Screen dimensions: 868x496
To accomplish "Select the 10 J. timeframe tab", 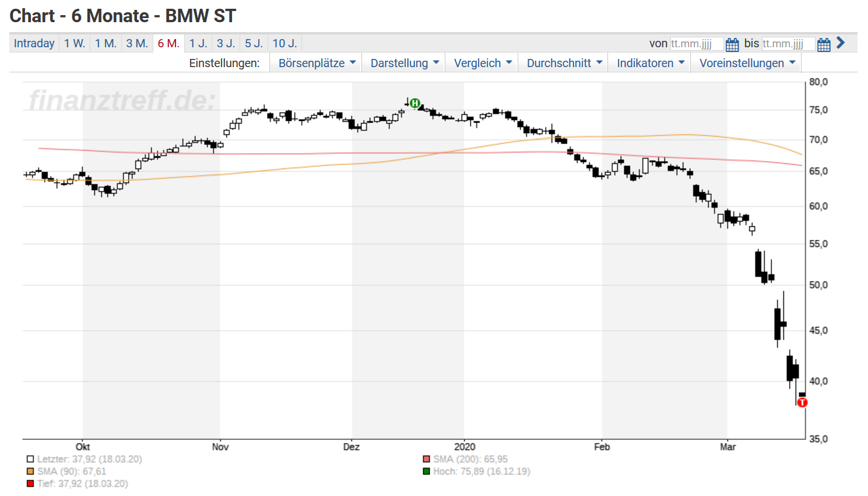I will 285,43.
